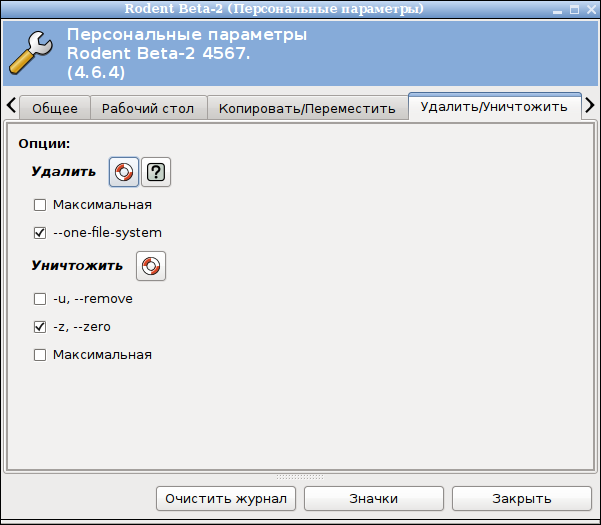
Task: Click the (4.6.4) version text
Action: coord(96,72)
